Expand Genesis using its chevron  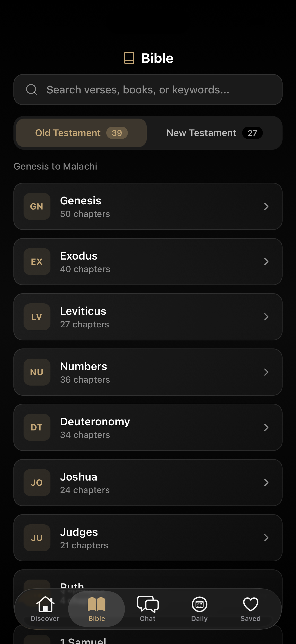coord(266,207)
